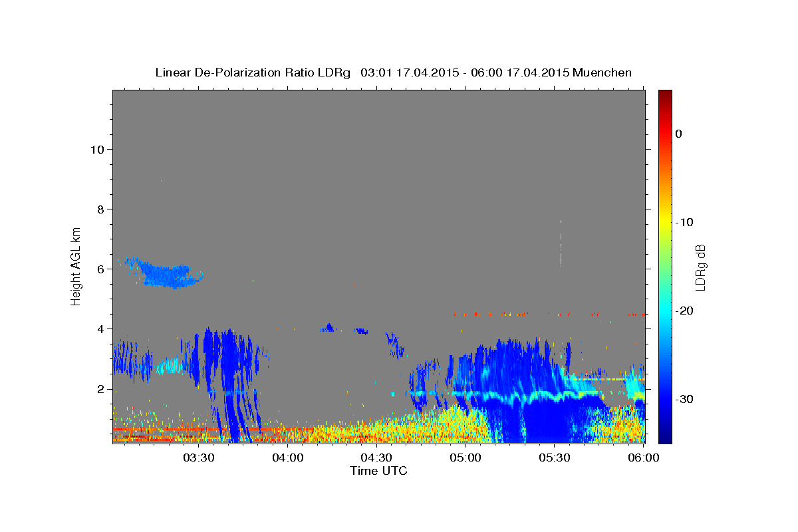Pick the yellow region of the colorbar
798x532 pixels.
[665, 219]
